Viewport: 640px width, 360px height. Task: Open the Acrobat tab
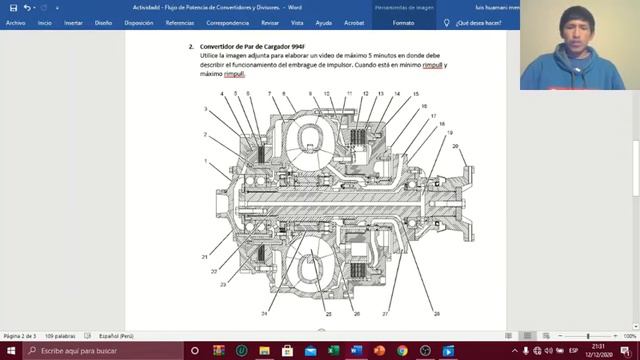354,23
